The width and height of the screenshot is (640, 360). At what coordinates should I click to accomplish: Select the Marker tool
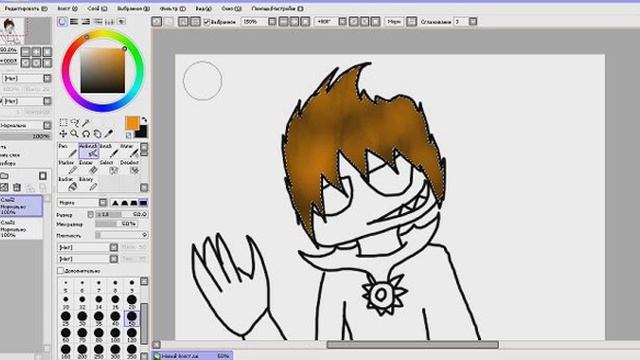68,167
